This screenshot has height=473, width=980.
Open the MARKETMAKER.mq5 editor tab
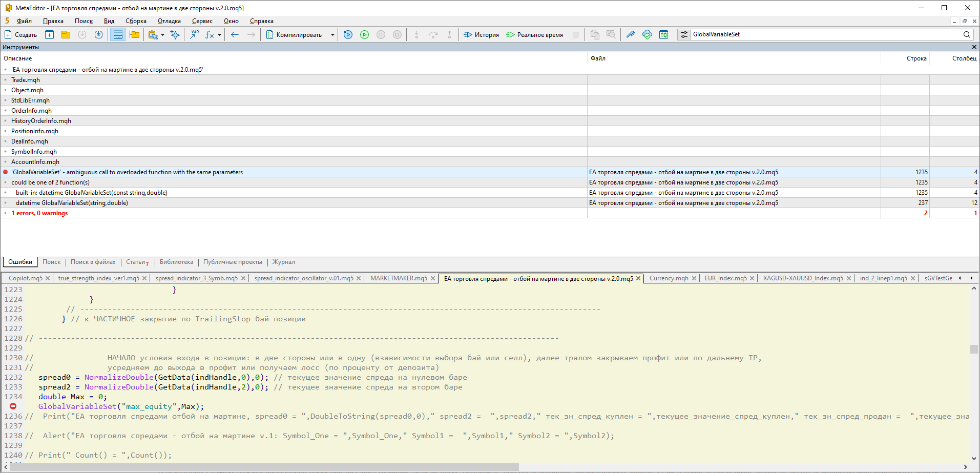click(x=399, y=278)
